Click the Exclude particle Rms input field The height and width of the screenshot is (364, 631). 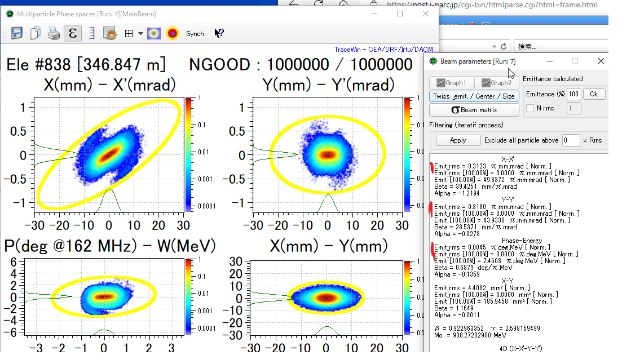pos(571,140)
